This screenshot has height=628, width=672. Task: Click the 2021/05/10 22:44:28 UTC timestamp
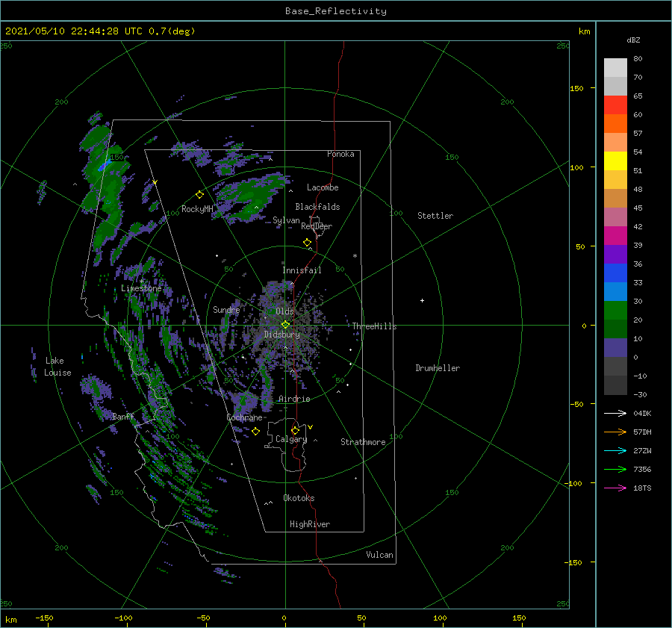[74, 31]
